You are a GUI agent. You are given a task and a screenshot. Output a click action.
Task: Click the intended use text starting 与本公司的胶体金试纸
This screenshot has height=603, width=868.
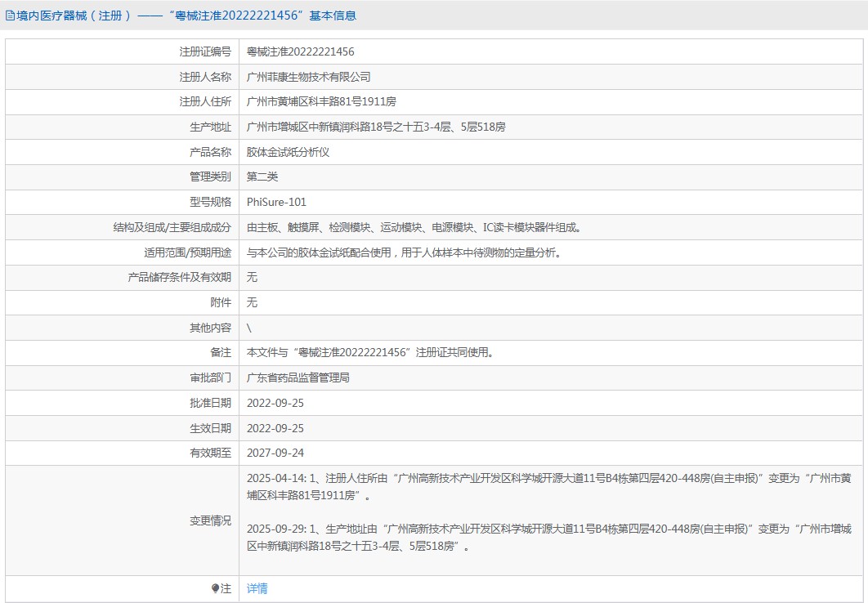tap(404, 252)
